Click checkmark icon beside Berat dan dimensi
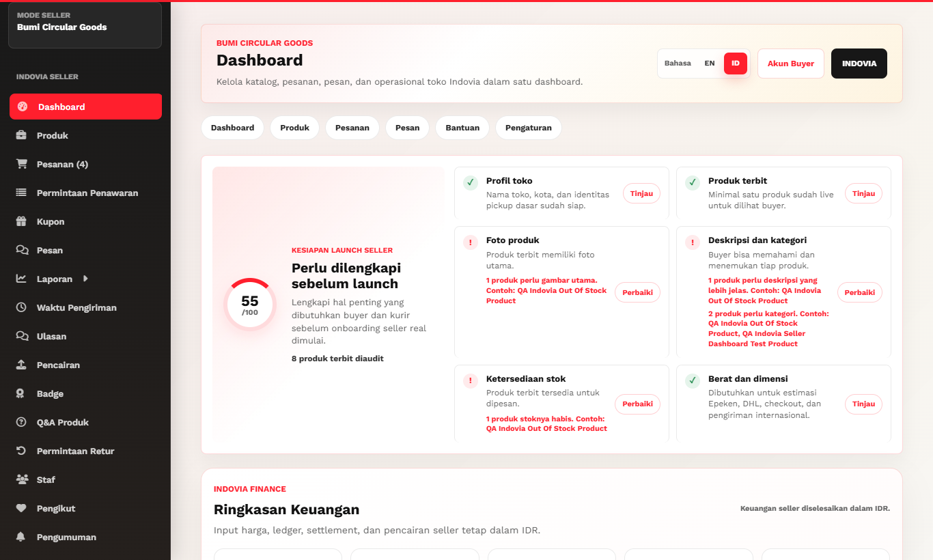 pos(693,380)
